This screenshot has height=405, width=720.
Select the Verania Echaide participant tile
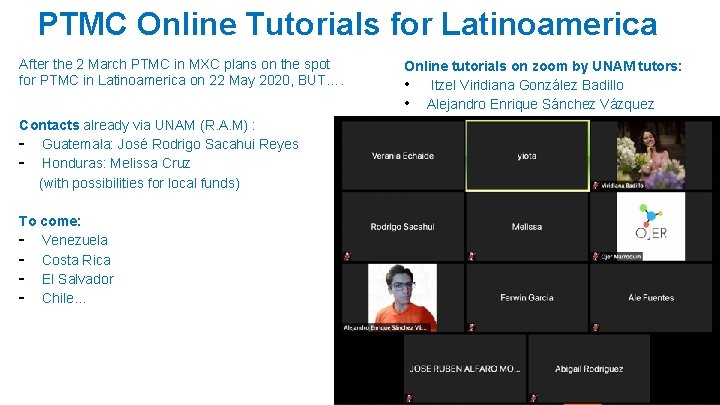click(403, 156)
